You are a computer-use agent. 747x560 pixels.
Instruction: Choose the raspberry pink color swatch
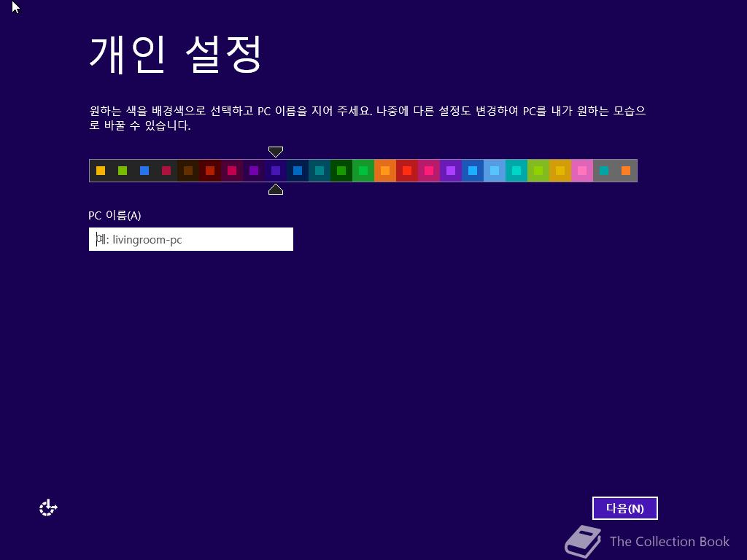pyautogui.click(x=429, y=171)
